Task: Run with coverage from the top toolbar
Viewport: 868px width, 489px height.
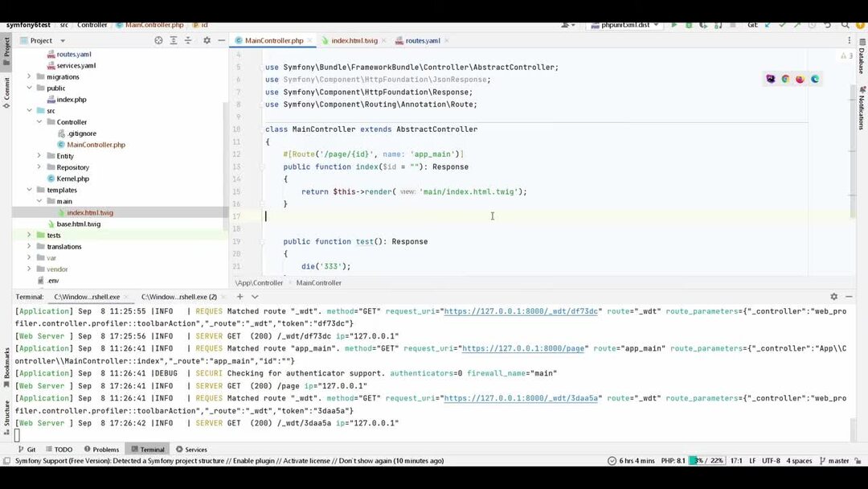Action: tap(703, 25)
